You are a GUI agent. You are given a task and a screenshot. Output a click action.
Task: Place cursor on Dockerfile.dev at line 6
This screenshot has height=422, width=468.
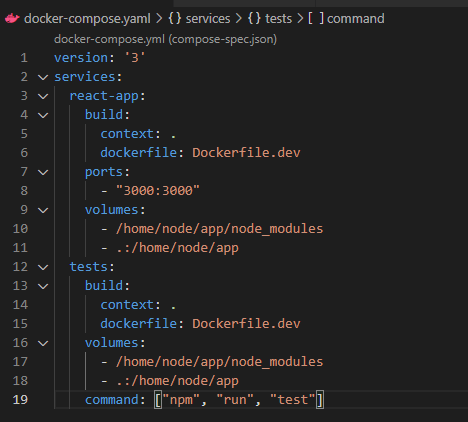[x=246, y=153]
